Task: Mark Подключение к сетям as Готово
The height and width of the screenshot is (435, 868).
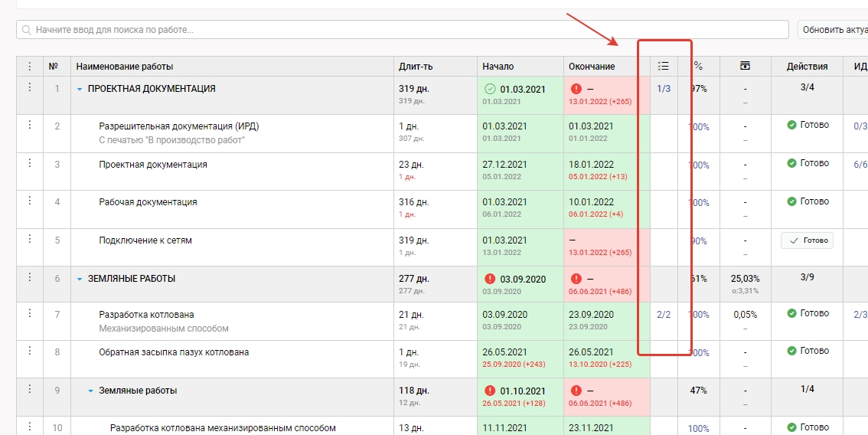Action: [807, 240]
